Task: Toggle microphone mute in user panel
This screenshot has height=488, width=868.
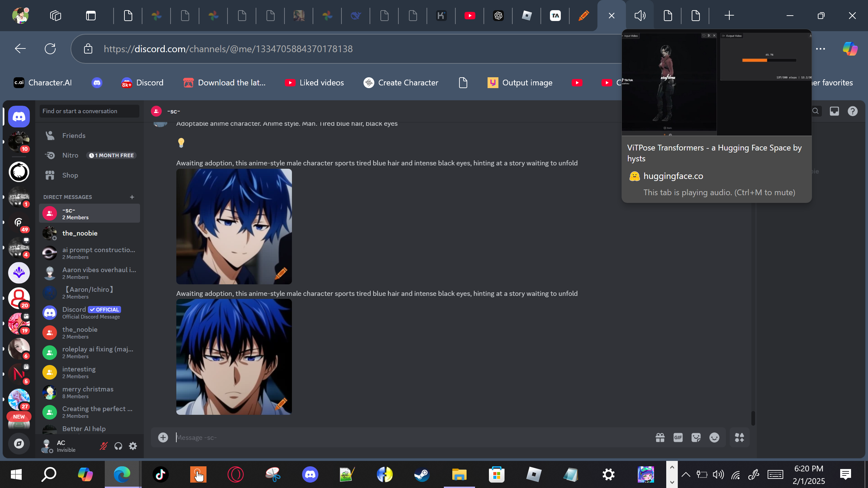Action: 103,446
